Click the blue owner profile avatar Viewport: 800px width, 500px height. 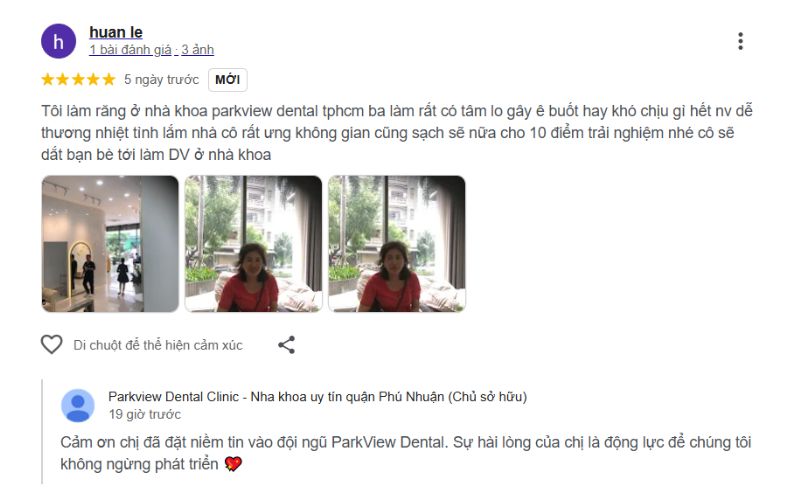pyautogui.click(x=78, y=406)
